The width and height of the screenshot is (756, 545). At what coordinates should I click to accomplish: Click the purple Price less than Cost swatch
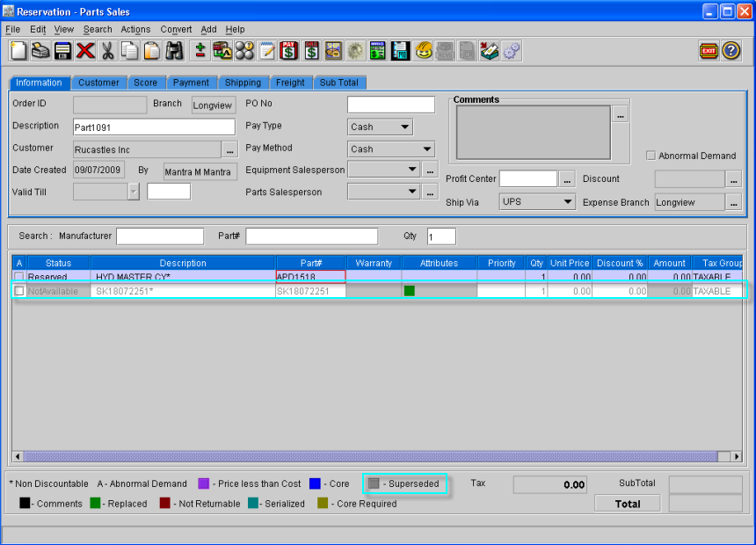tap(204, 483)
